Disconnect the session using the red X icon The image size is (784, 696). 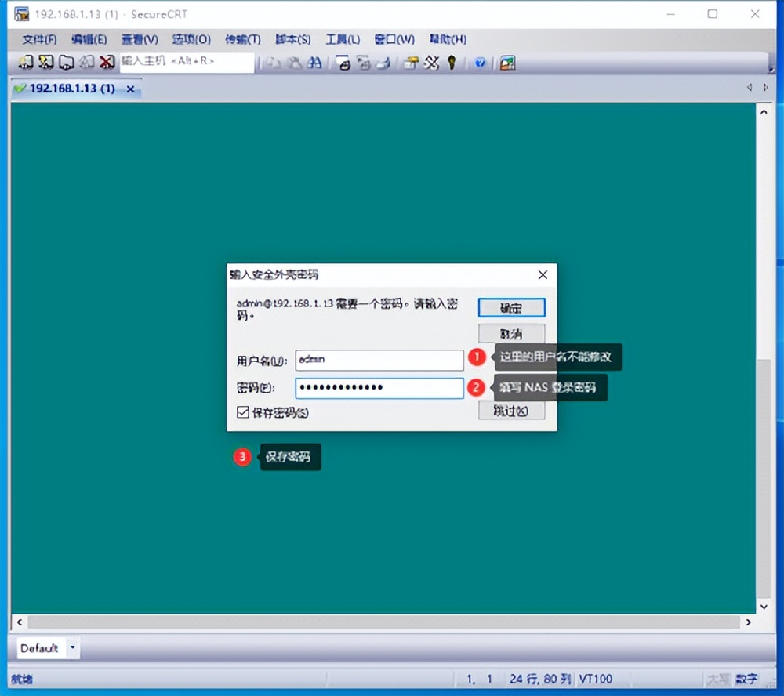[107, 63]
